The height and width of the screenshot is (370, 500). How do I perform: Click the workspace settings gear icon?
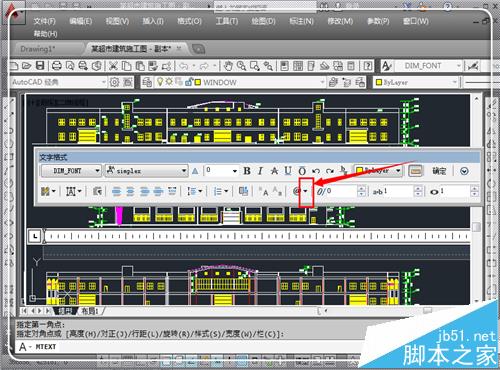[x=114, y=82]
